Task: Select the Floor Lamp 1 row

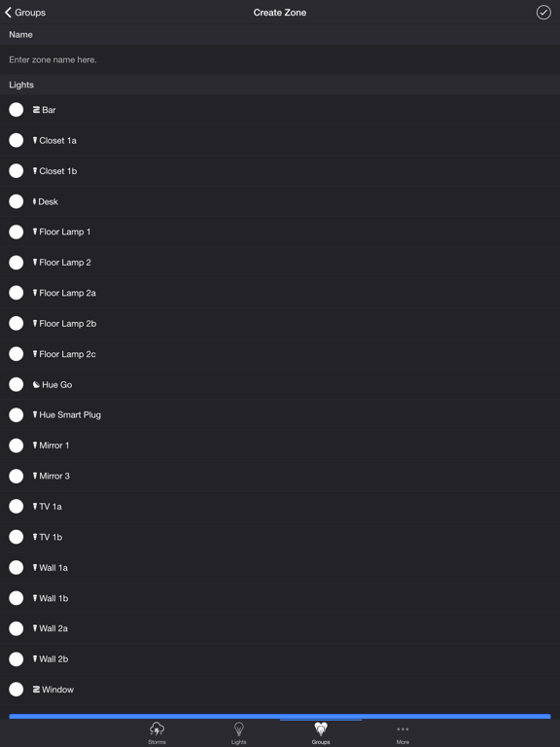Action: [280, 232]
